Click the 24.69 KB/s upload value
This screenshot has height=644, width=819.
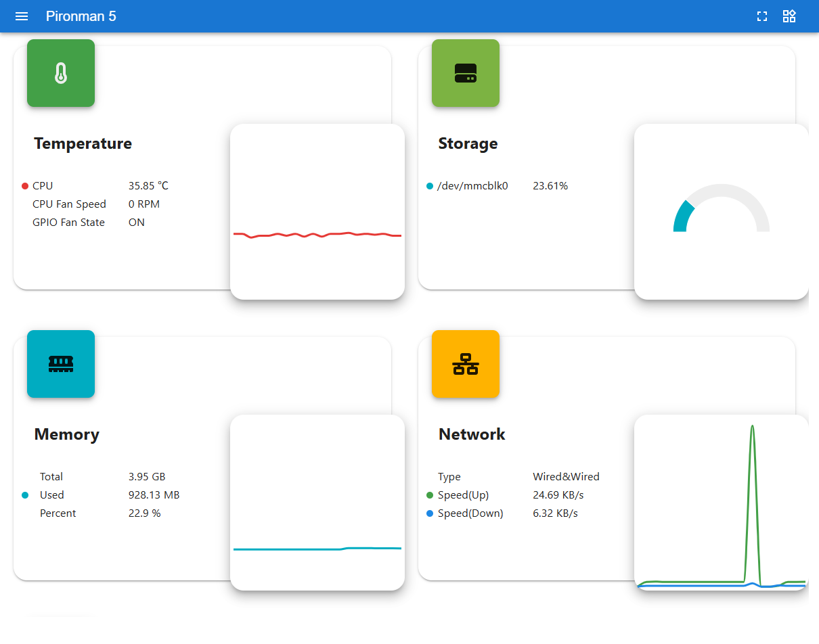558,495
